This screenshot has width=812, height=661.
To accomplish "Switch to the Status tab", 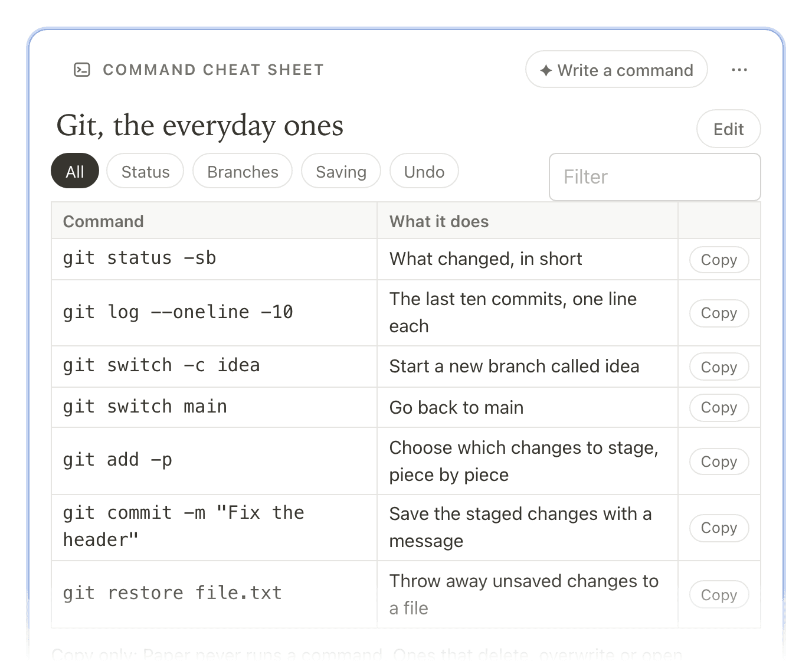I will pyautogui.click(x=145, y=171).
